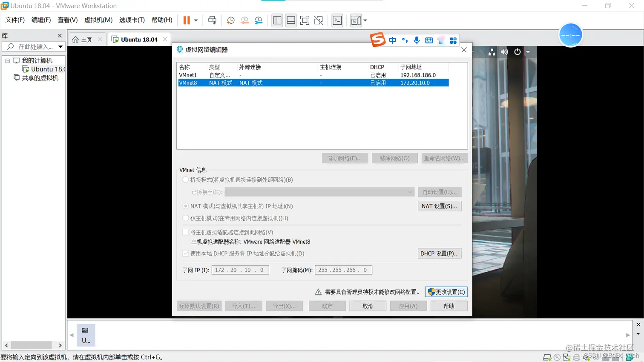The image size is (644, 362).
Task: Click the 取消 button
Action: [x=368, y=306]
